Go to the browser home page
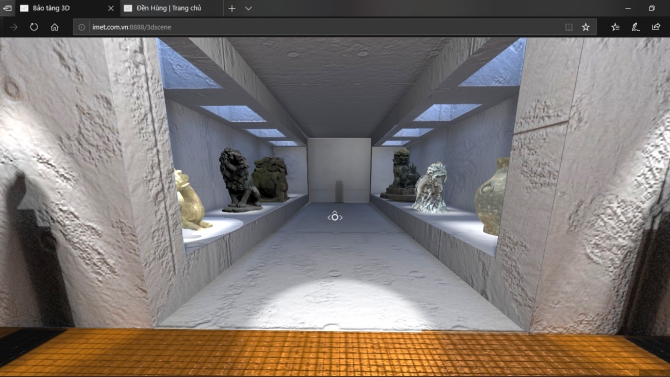 [x=54, y=27]
